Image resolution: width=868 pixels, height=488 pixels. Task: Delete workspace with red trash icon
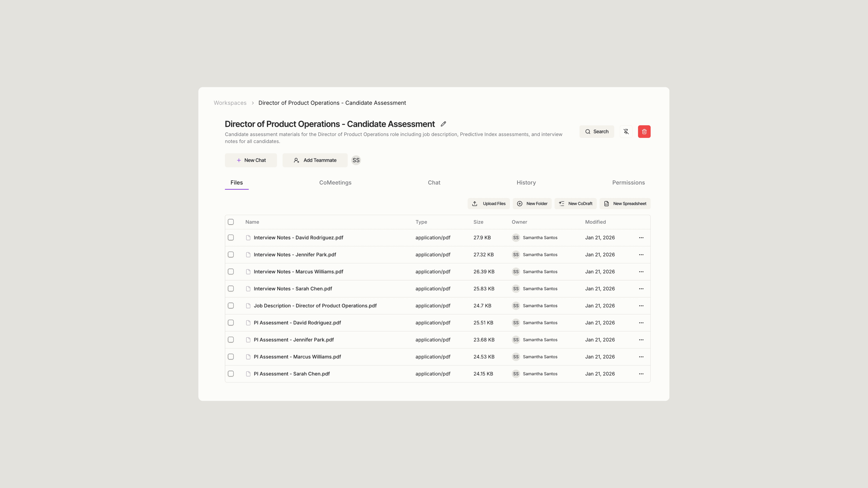[644, 132]
